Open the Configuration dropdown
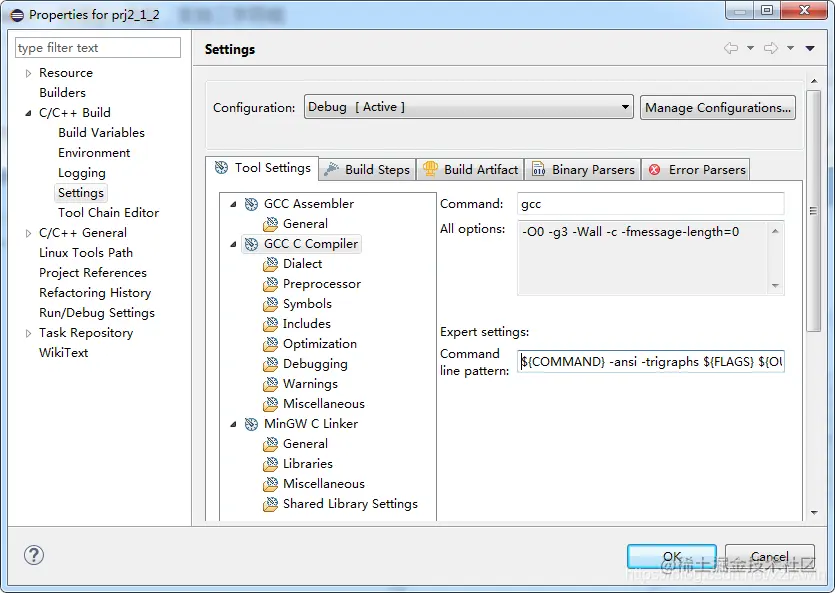The image size is (835, 593). (x=469, y=107)
